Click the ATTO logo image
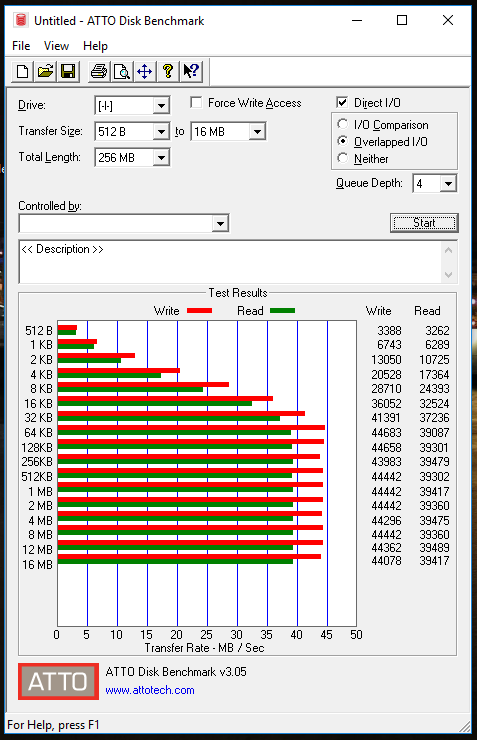Viewport: 477px width, 740px height. [x=59, y=681]
